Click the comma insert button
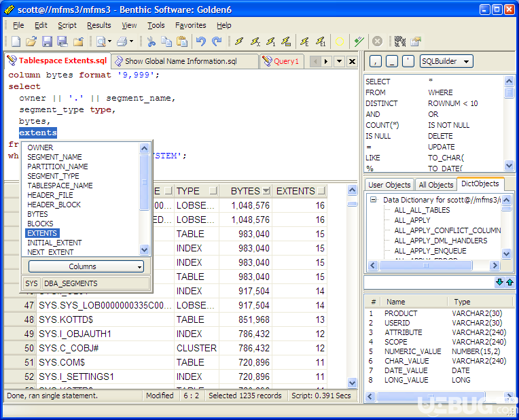 (x=376, y=61)
